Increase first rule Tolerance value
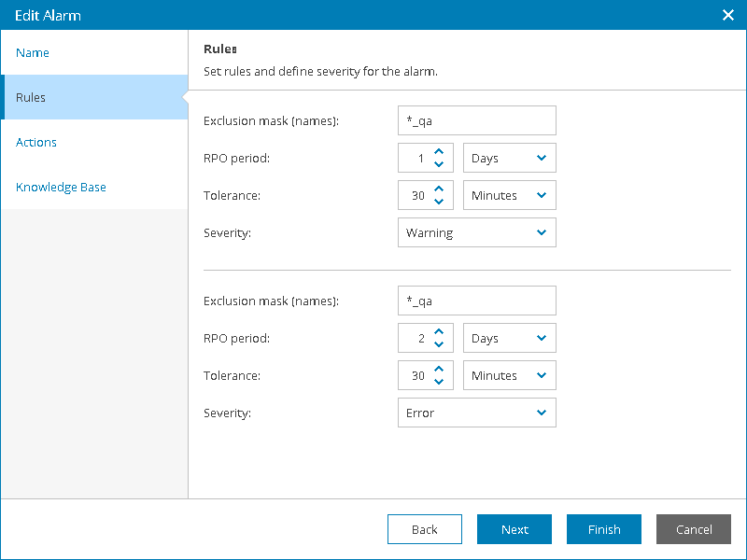The image size is (747, 560). click(x=439, y=189)
